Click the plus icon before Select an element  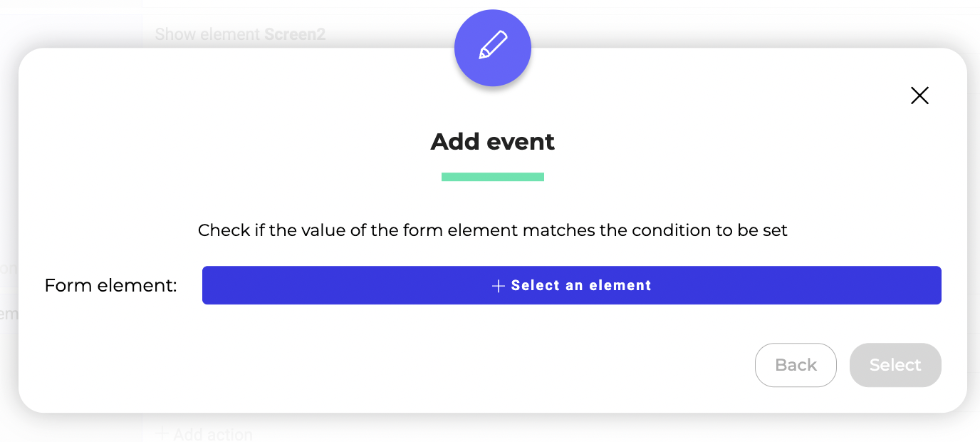pos(499,286)
